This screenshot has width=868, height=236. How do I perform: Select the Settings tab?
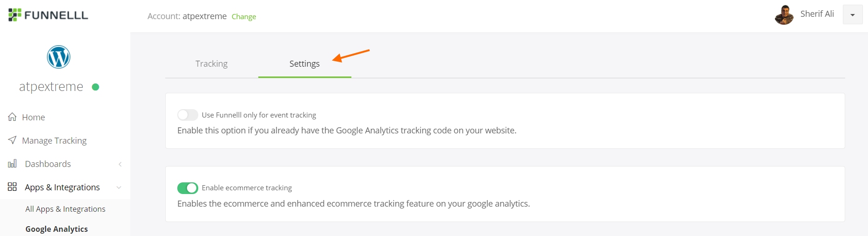coord(304,64)
